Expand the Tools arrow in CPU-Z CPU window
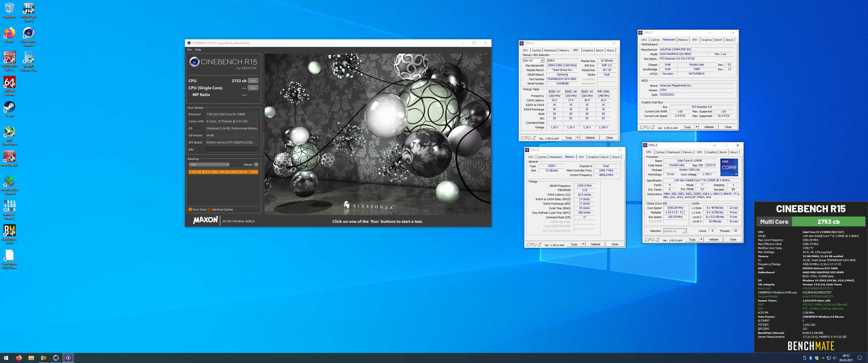868x363 pixels. (x=701, y=239)
